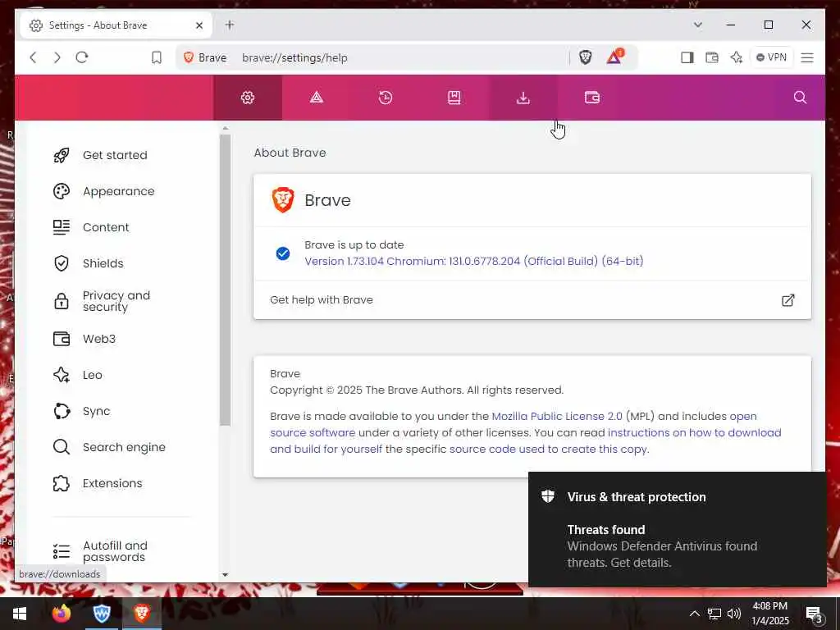Screen dimensions: 840x630
Task: Open Brave Rewards triangle icon in pink toolbar
Action: pos(317,98)
